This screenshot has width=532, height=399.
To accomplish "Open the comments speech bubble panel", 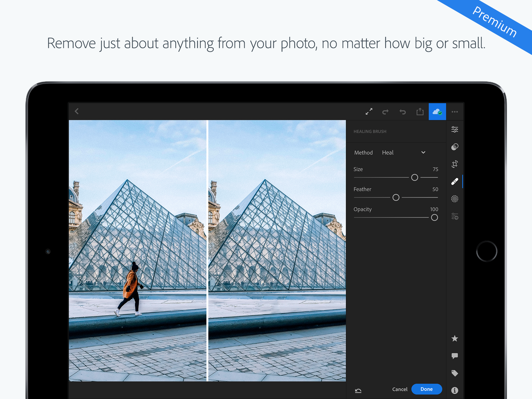I will 455,356.
